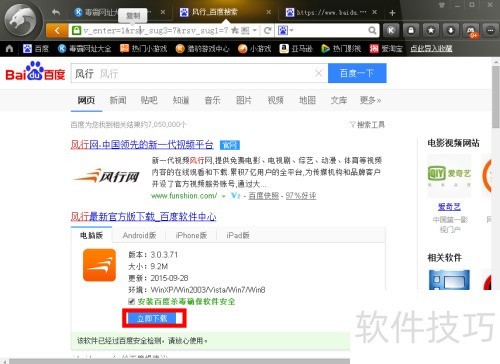This screenshot has width=500, height=364.
Task: Click the undo arrow icon near tabs
Action: click(56, 13)
